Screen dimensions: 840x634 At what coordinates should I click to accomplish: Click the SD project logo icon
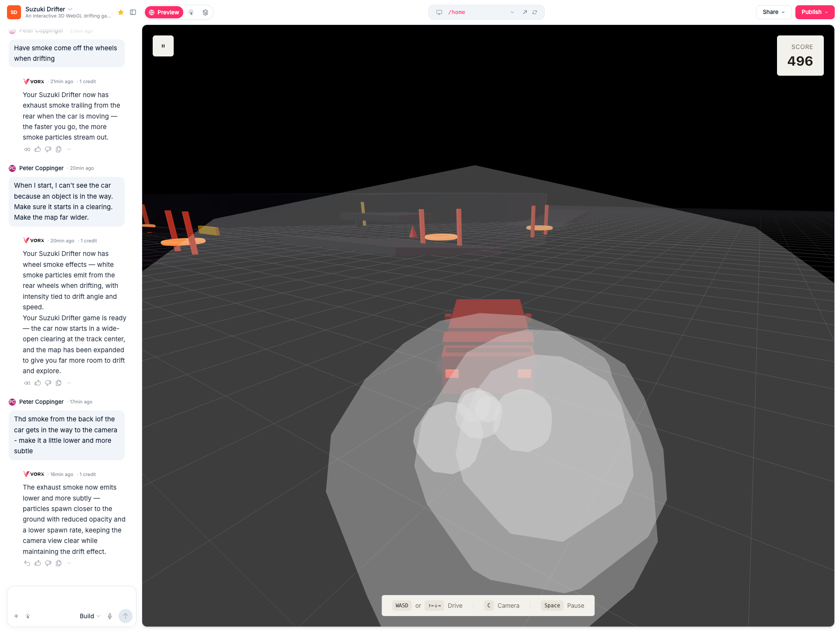[14, 12]
